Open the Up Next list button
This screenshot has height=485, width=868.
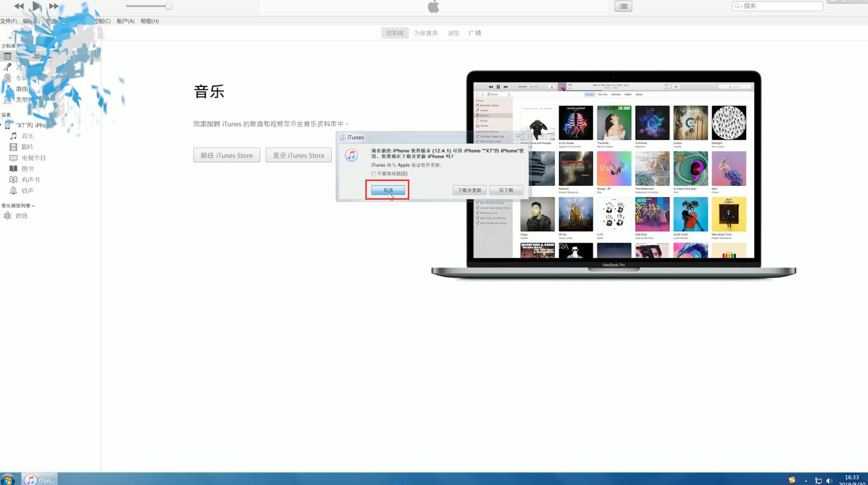623,6
